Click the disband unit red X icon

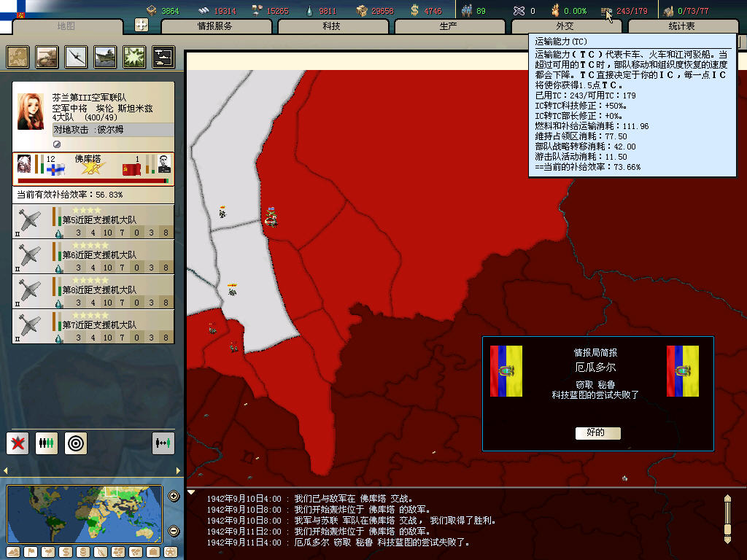(x=18, y=443)
